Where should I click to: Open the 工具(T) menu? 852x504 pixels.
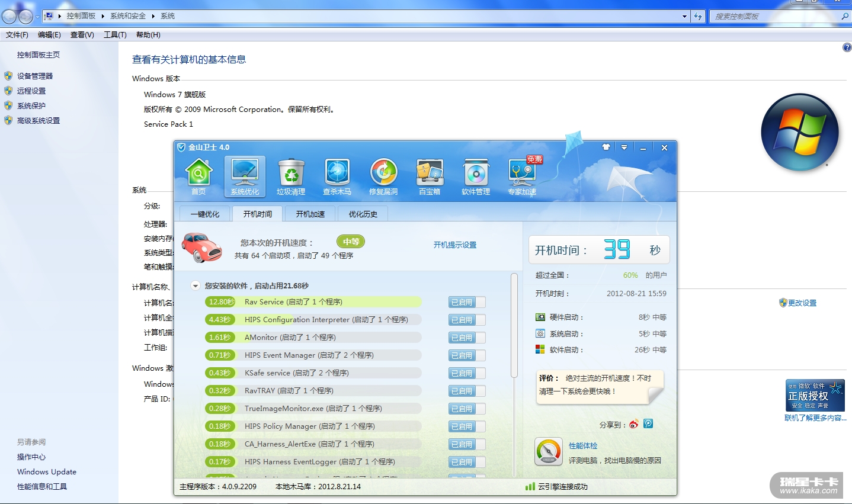point(115,35)
